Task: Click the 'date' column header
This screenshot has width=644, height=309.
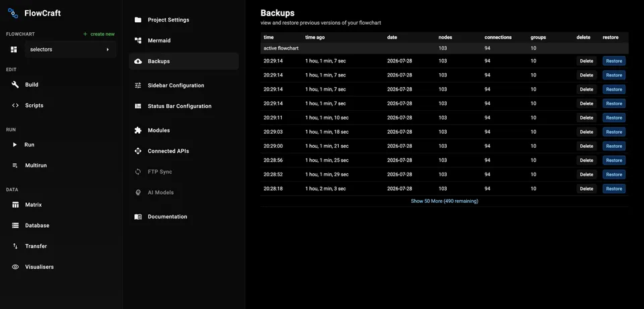Action: [x=392, y=37]
